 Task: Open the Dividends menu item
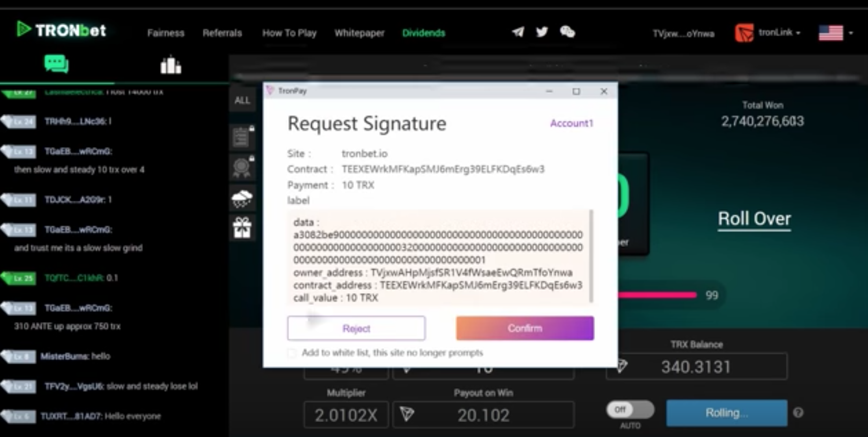(424, 33)
